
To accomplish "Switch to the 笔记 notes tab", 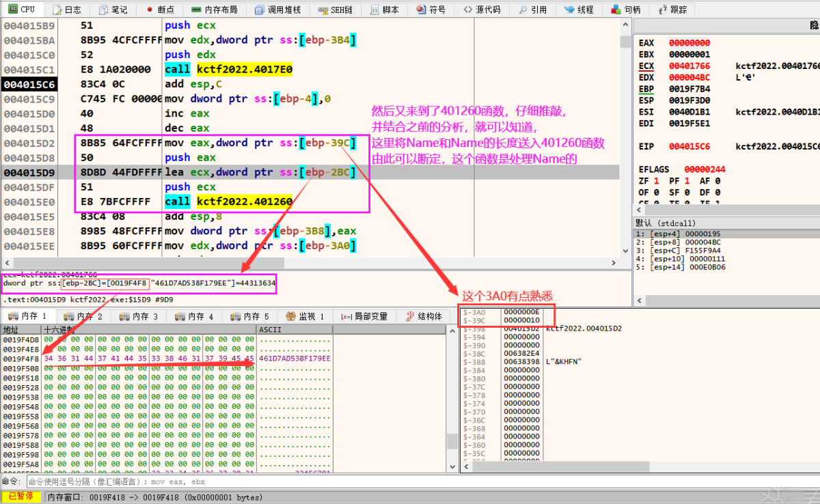I will pos(113,10).
